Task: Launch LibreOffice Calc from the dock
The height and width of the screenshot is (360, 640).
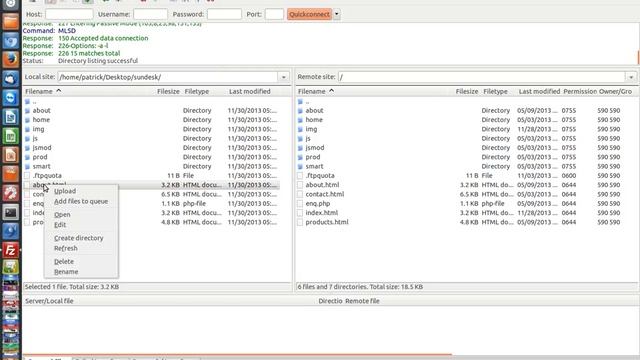Action: click(11, 136)
